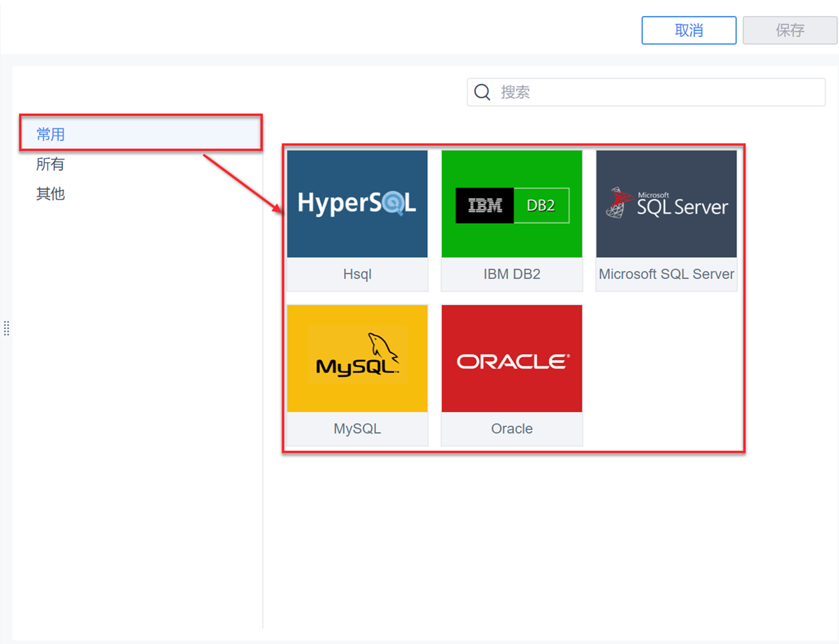Click the magnifier icon in search box
Viewport: 839px width, 644px height.
click(482, 92)
